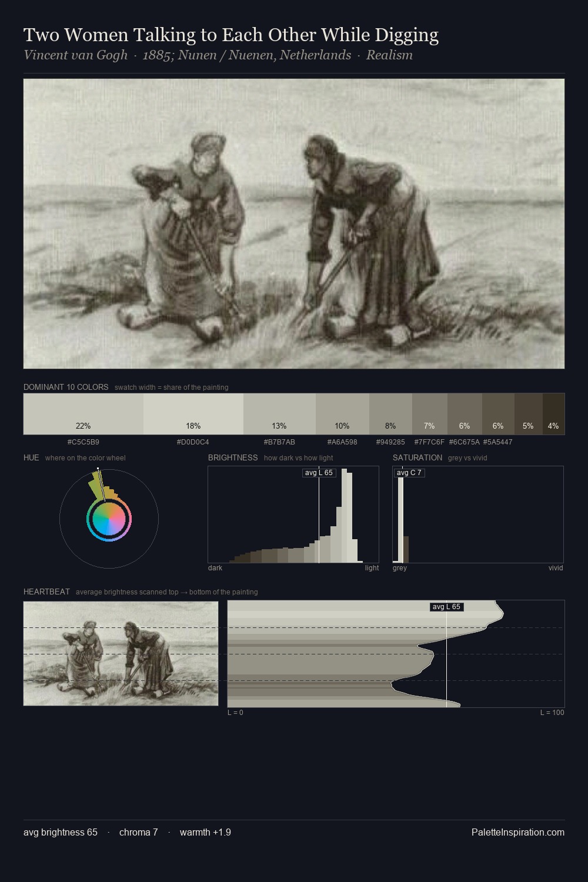The width and height of the screenshot is (588, 882).
Task: Select the 10% swatch #A6A598
Action: pos(342,414)
